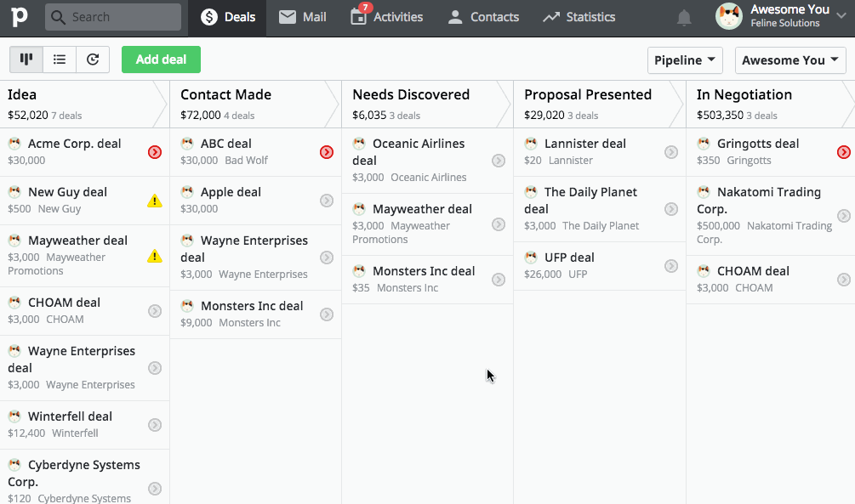Open the ABC deal link
Image resolution: width=855 pixels, height=504 pixels.
click(x=225, y=144)
